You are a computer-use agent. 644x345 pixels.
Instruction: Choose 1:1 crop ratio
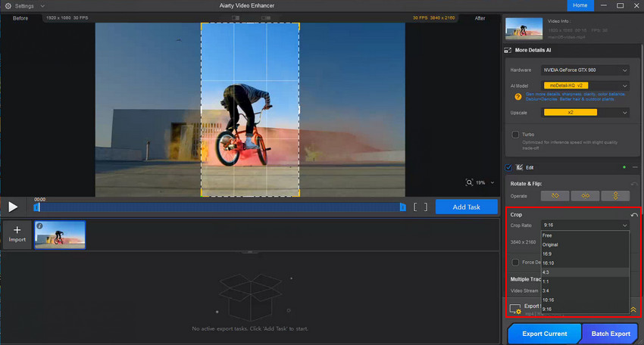(x=585, y=281)
